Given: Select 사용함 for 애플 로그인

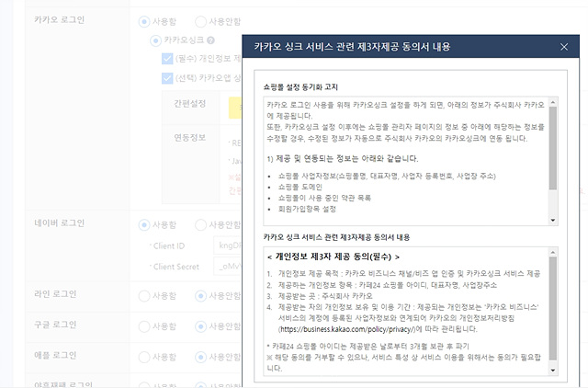Looking at the screenshot, I should coord(144,357).
